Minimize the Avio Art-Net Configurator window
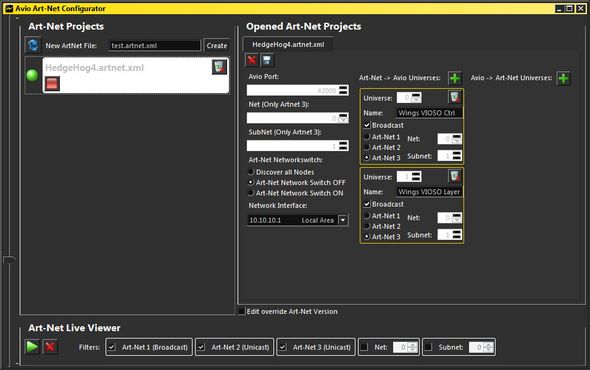 [x=560, y=8]
